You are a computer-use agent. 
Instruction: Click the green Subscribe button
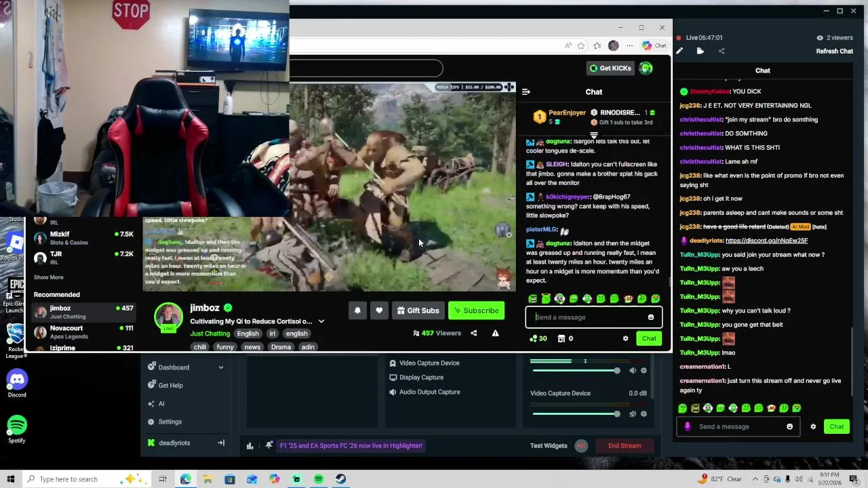coord(476,310)
